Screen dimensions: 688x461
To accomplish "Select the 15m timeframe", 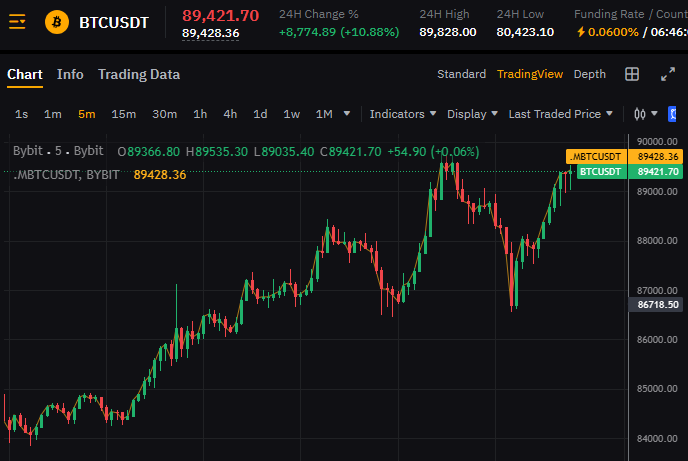I will pos(123,114).
